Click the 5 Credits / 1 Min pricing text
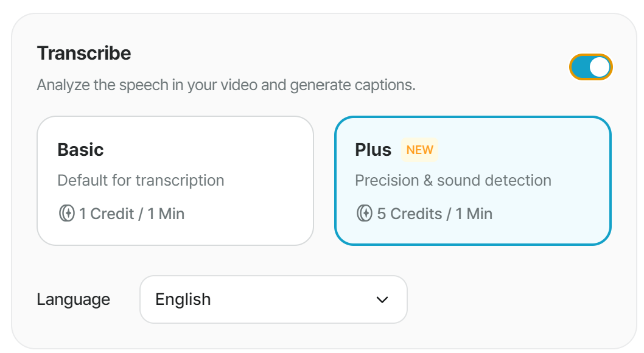 coord(435,214)
